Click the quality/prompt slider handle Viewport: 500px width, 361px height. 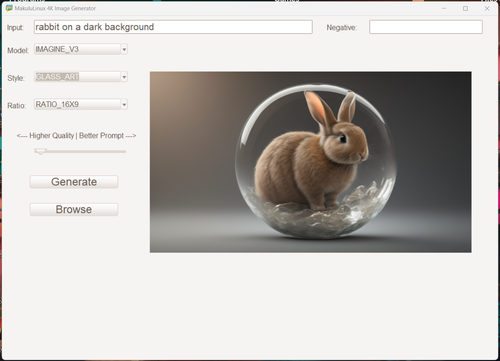coord(40,151)
